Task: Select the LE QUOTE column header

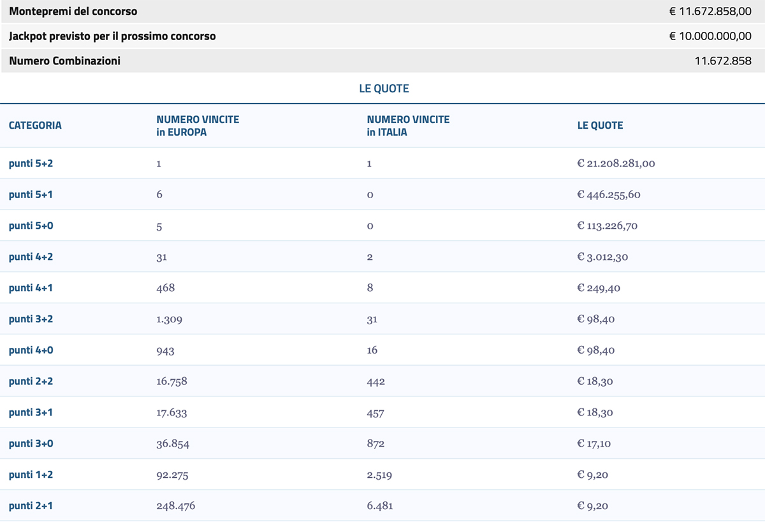Action: (x=600, y=126)
